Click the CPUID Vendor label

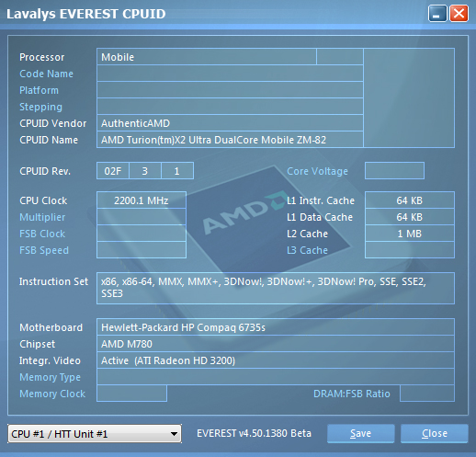tap(53, 123)
